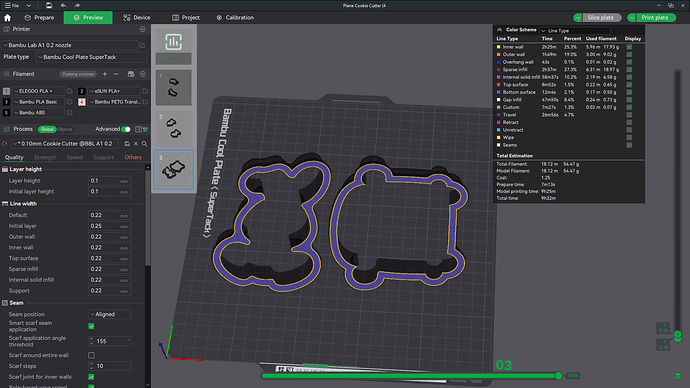Screen dimensions: 690x388
Task: Remove a filament with the minus icon
Action: [x=116, y=74]
